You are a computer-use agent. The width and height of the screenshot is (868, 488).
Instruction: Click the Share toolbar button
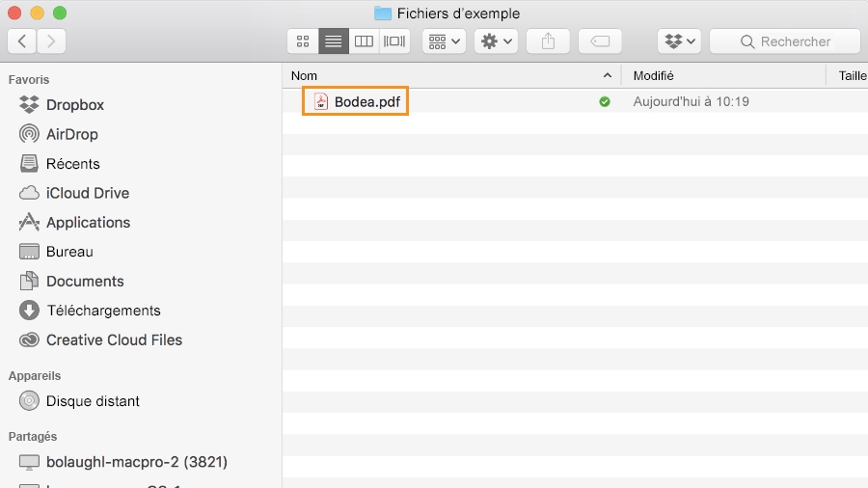tap(548, 41)
